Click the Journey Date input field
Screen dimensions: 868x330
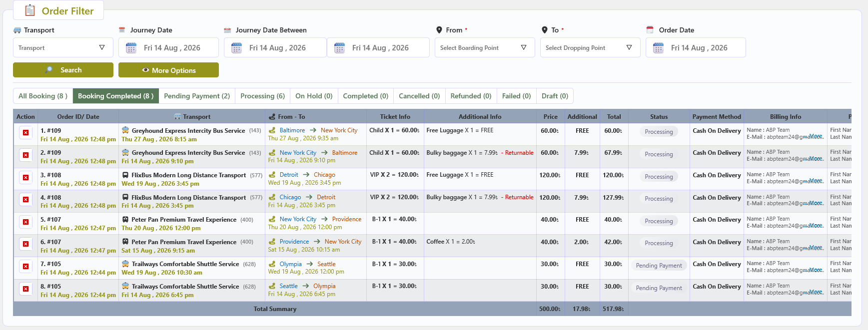point(168,48)
